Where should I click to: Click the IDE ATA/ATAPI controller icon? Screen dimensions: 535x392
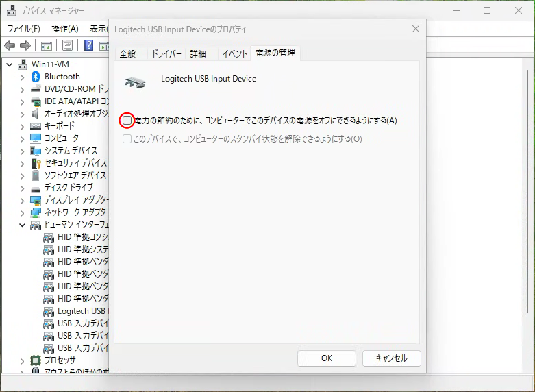click(36, 101)
